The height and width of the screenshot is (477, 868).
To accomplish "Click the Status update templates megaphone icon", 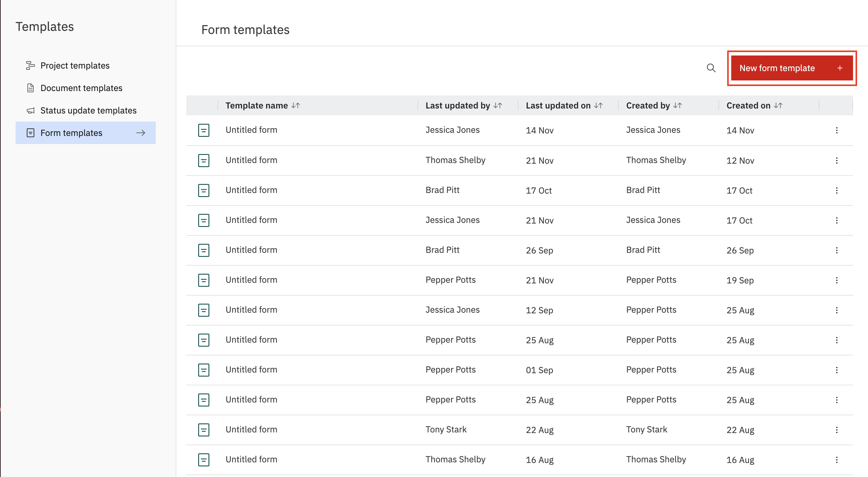I will click(30, 110).
